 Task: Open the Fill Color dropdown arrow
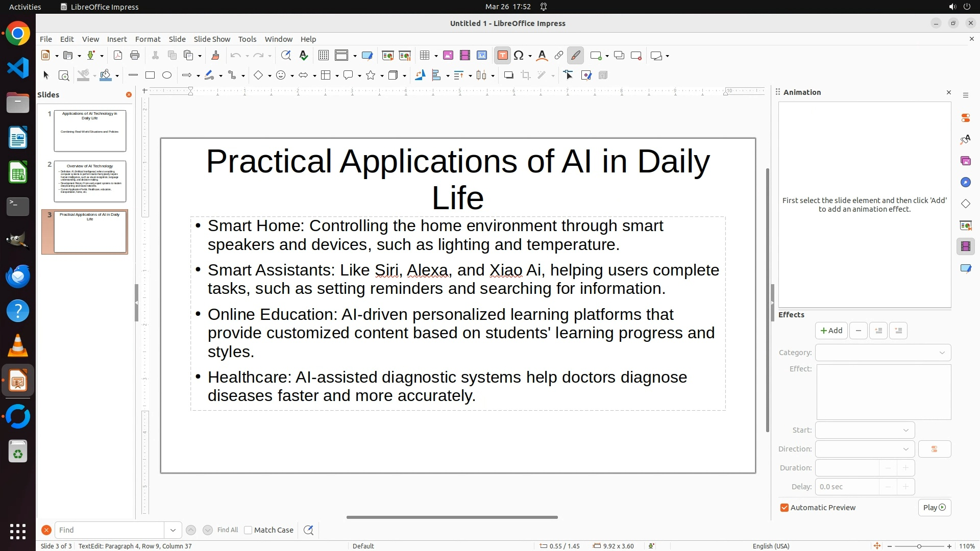(117, 76)
